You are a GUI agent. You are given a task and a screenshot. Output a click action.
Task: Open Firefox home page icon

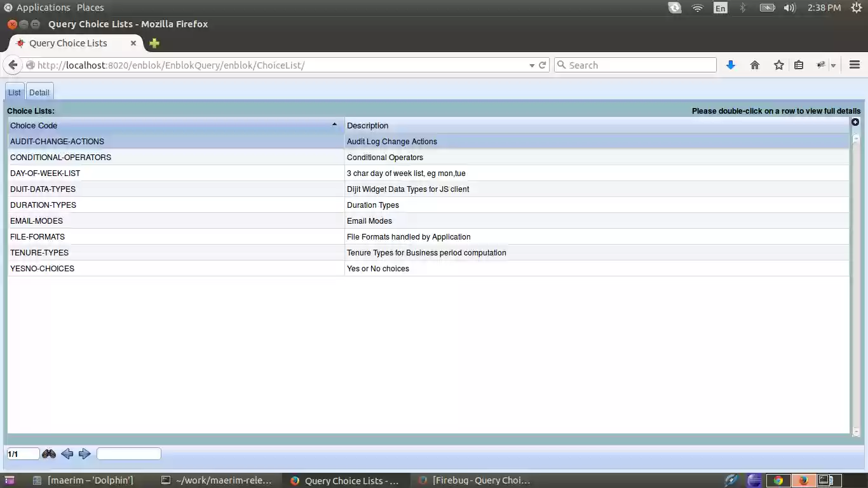[x=755, y=65]
